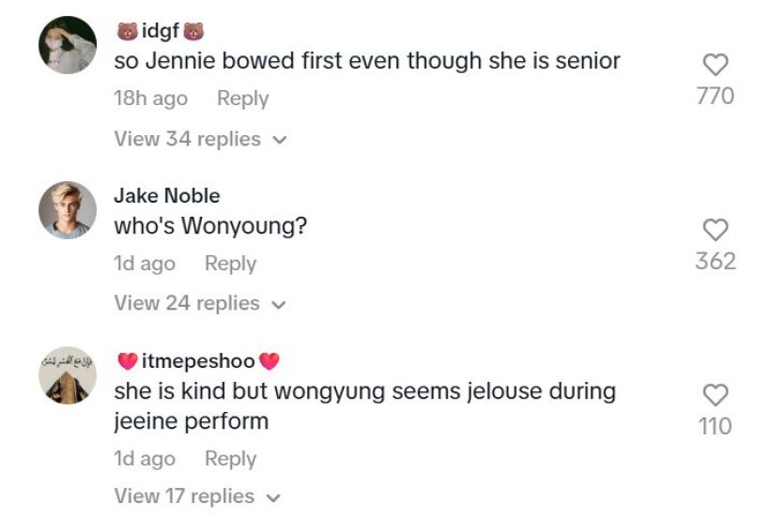Viewport: 770px width, 532px height.
Task: Expand View 17 replies
Action: [x=197, y=496]
